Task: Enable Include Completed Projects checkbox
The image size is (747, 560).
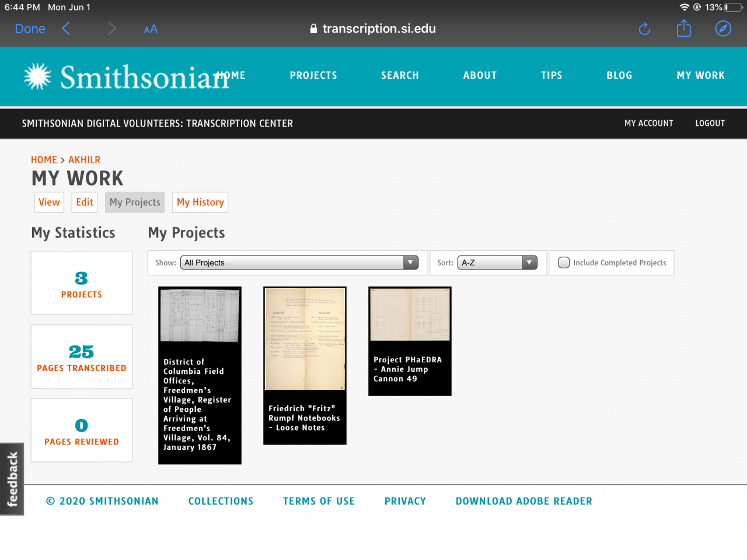Action: pyautogui.click(x=564, y=262)
